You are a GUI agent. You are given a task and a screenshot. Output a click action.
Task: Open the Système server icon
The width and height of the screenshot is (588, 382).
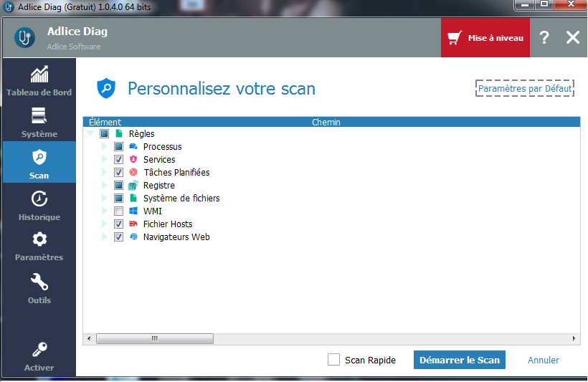39,115
